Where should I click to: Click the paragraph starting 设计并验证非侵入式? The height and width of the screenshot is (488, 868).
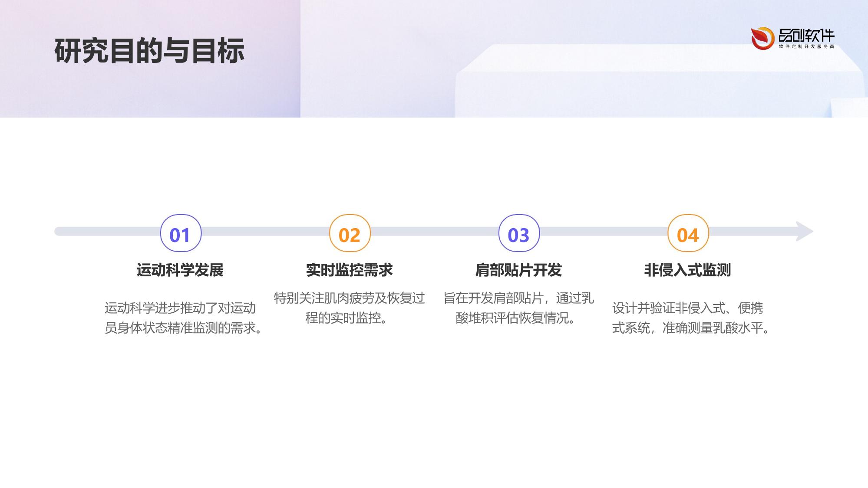click(x=692, y=318)
